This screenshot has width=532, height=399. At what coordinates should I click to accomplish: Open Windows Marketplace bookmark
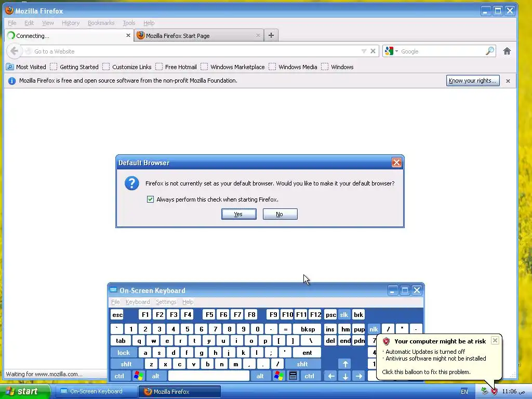pyautogui.click(x=233, y=67)
